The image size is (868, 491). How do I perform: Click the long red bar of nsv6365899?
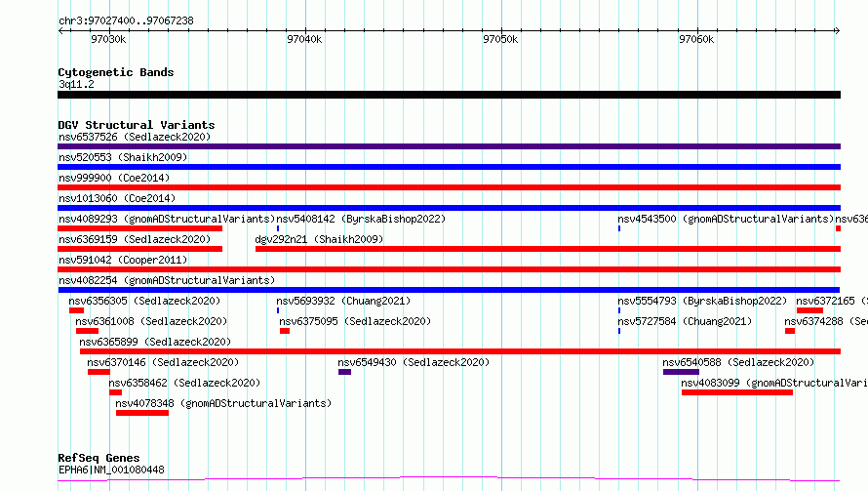tap(460, 351)
